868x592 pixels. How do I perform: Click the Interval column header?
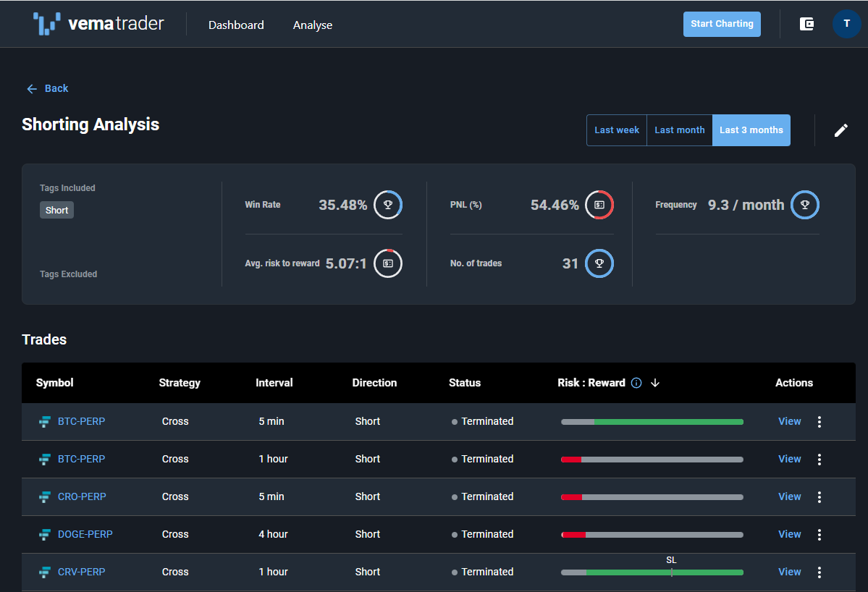pos(274,383)
